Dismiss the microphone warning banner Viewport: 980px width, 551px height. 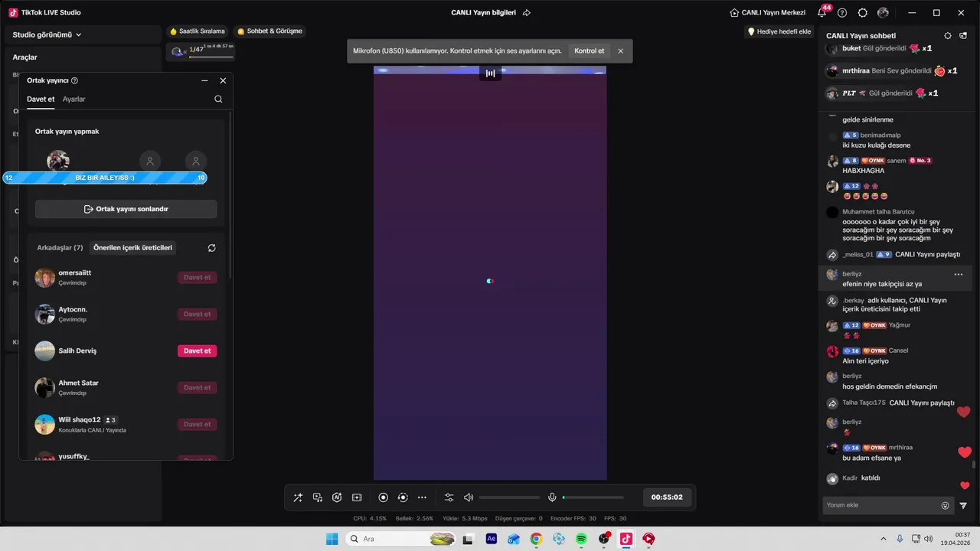tap(621, 51)
